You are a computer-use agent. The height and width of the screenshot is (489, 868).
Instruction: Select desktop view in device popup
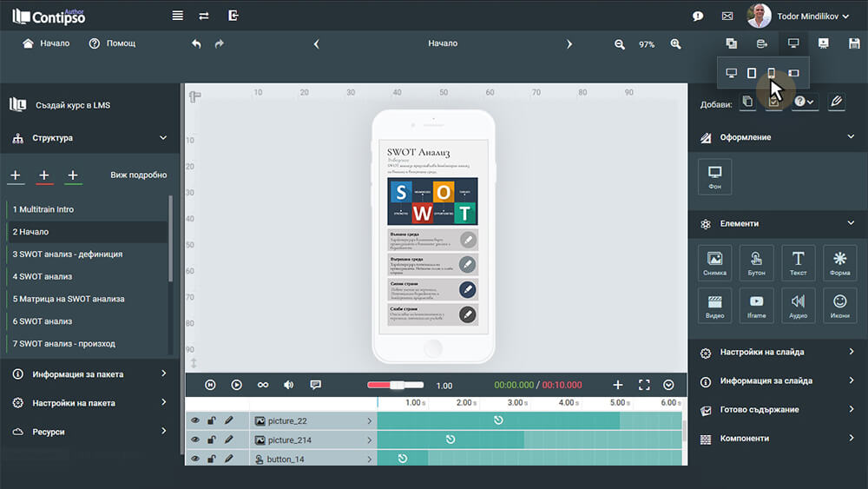point(731,73)
